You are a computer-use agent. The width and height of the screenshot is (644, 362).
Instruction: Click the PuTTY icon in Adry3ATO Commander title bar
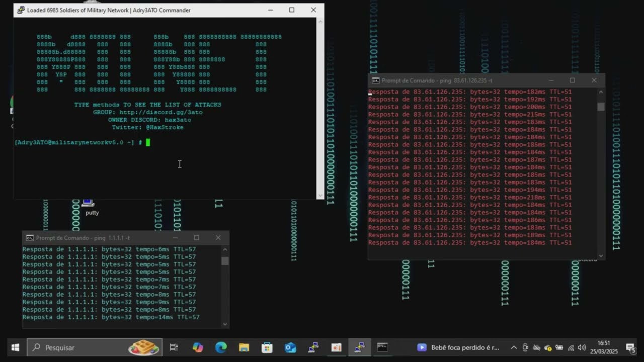click(x=20, y=10)
